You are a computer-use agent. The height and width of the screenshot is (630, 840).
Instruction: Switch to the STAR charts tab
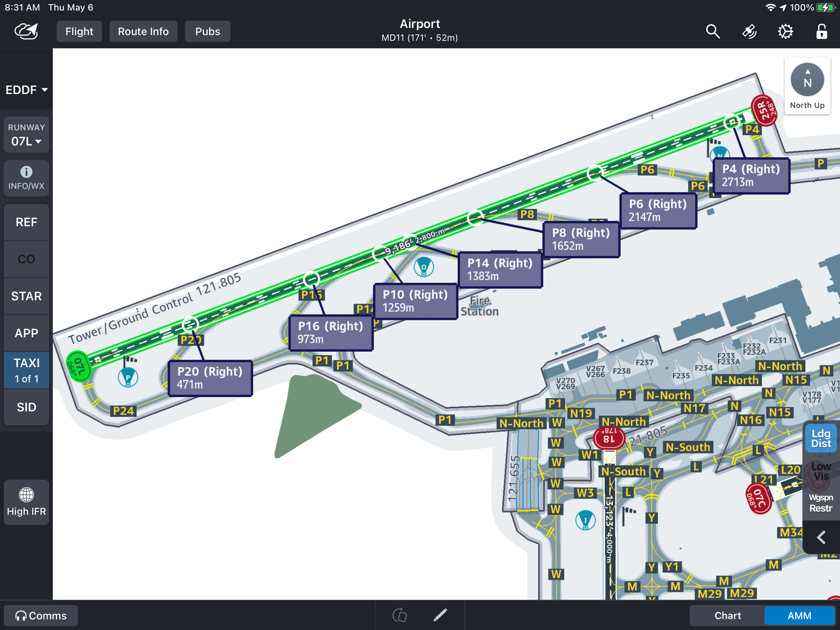tap(26, 296)
